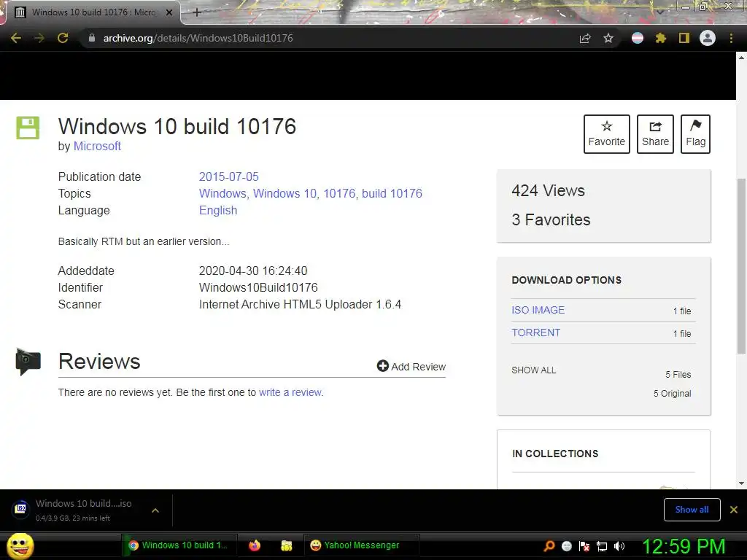Bookmark this tab with the star
The width and height of the screenshot is (747, 560).
608,38
